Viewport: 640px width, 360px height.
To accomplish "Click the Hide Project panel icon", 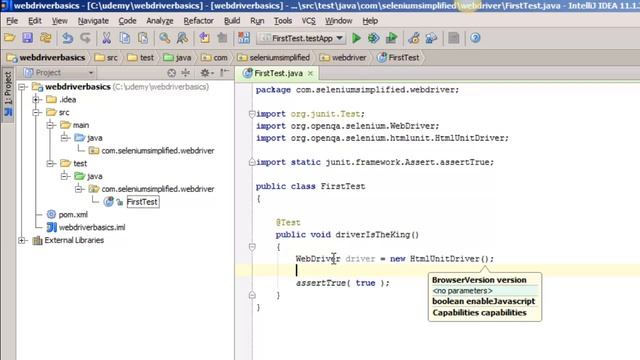I will click(224, 73).
